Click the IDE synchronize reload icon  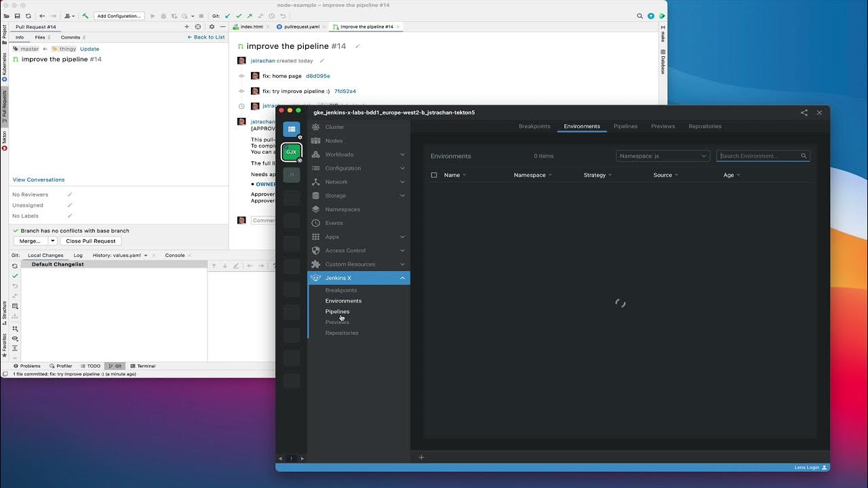click(28, 16)
